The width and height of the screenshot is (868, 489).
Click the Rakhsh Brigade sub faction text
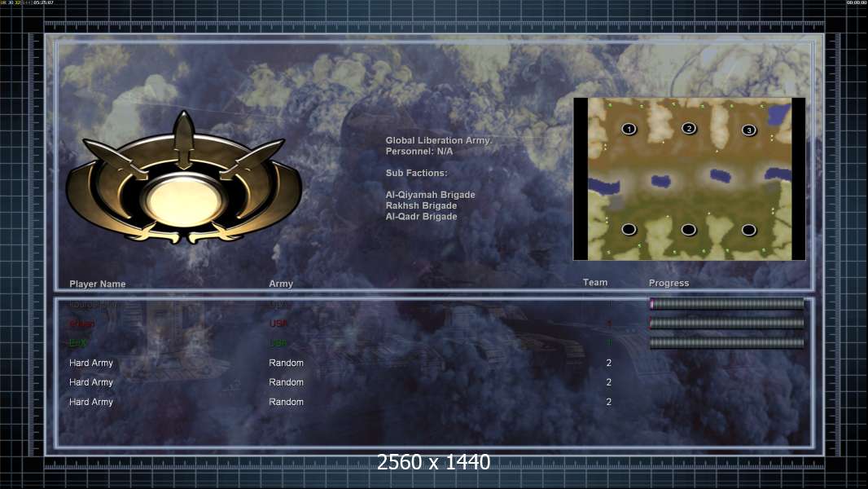point(421,205)
